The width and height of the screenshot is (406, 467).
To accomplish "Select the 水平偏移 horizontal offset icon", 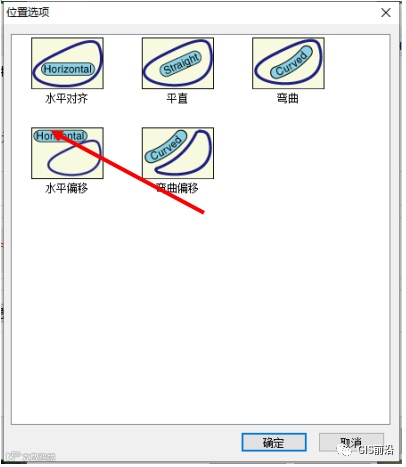I will 67,153.
